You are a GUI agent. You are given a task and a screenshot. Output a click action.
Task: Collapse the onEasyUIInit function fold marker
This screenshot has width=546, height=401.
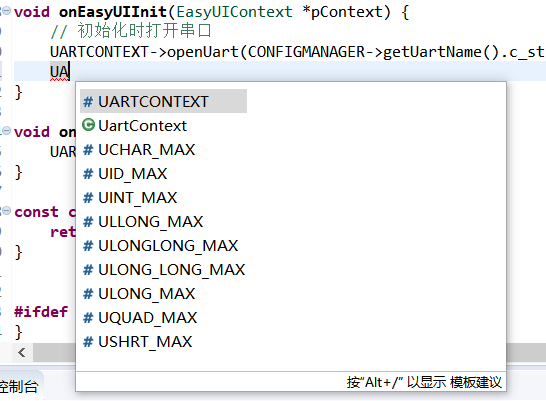click(7, 10)
